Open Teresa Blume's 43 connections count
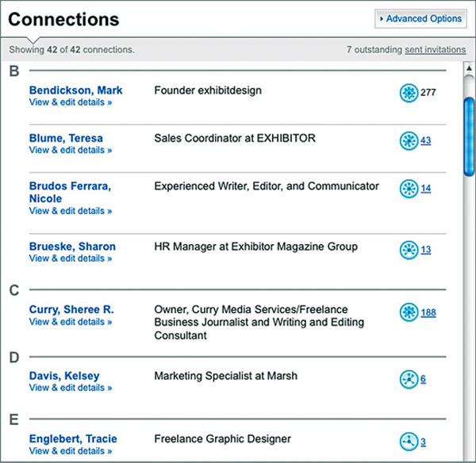476x463 pixels. pos(425,140)
